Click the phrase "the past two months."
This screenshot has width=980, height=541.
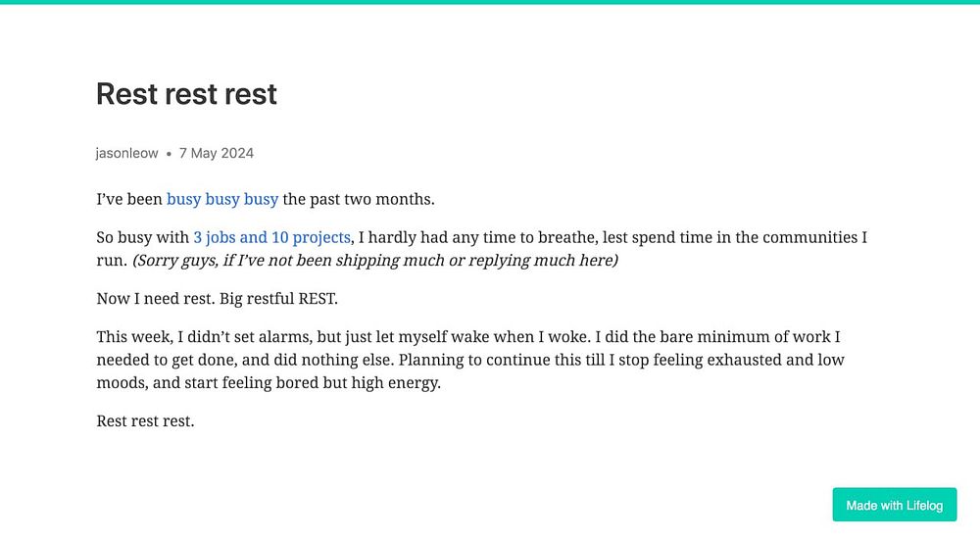[359, 199]
